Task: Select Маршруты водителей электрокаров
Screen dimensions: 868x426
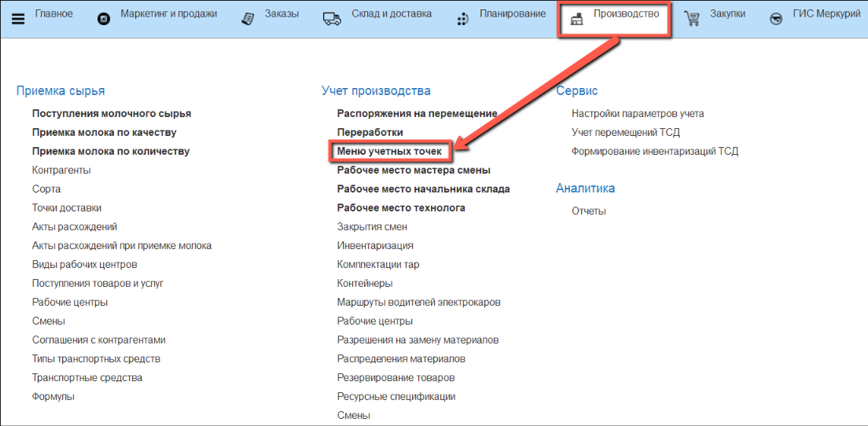Action: point(418,302)
